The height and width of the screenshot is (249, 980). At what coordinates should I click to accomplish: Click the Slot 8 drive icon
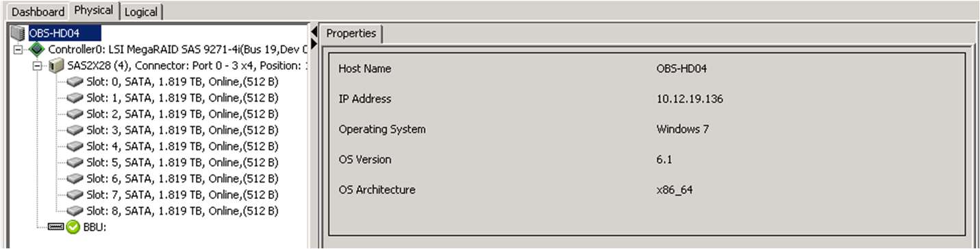tap(75, 211)
